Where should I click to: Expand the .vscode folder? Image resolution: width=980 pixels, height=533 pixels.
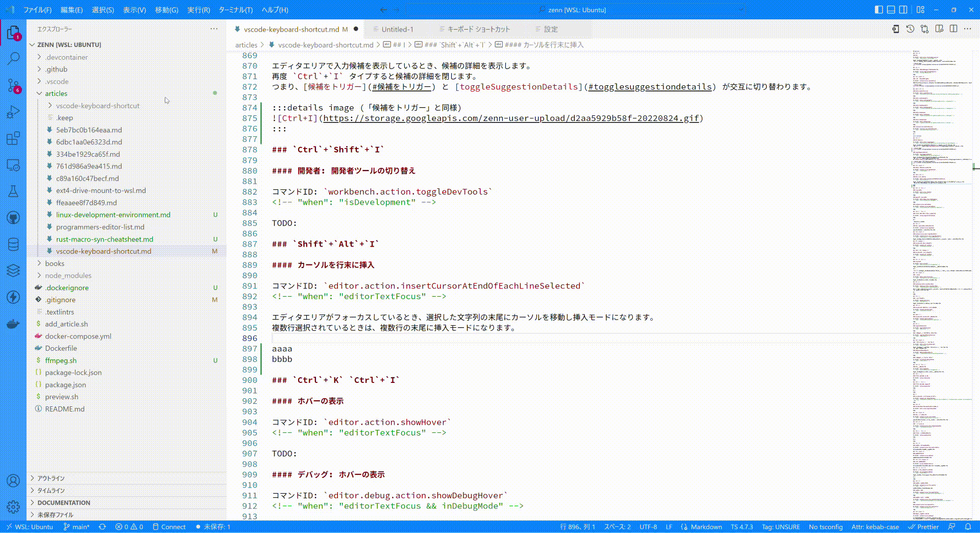(x=57, y=82)
